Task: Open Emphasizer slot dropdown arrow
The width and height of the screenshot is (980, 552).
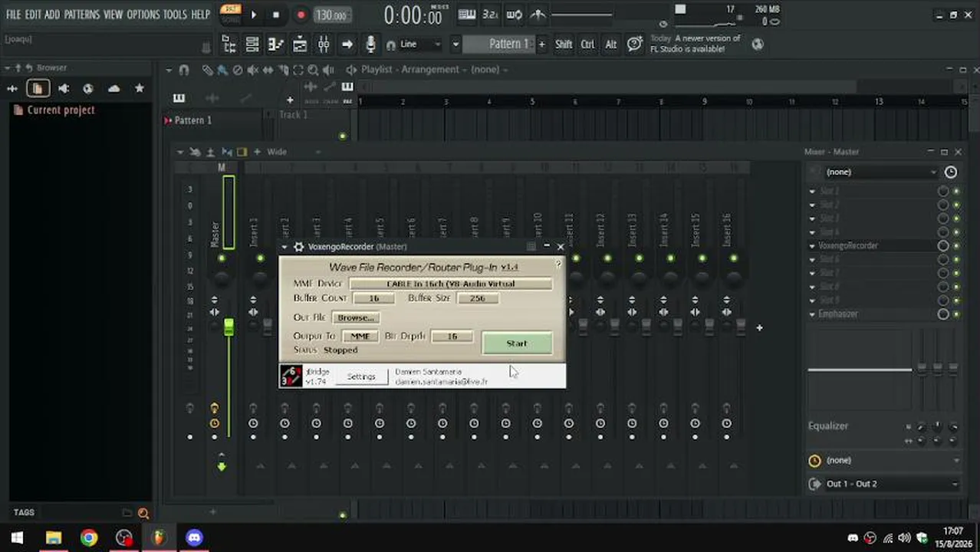Action: tap(812, 314)
